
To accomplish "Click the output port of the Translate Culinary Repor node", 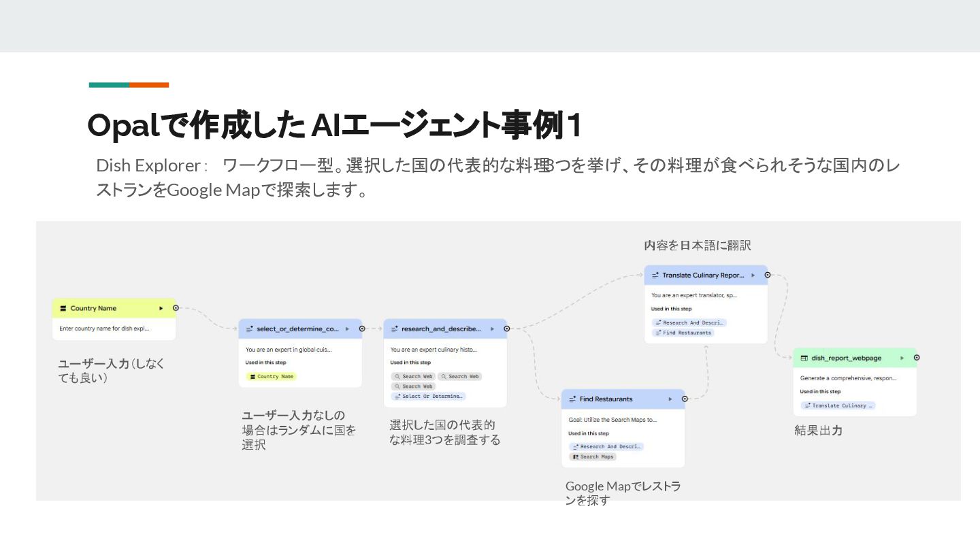I will pyautogui.click(x=767, y=275).
